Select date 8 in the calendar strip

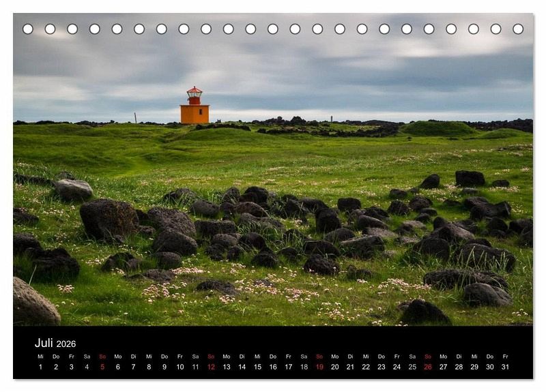click(149, 367)
